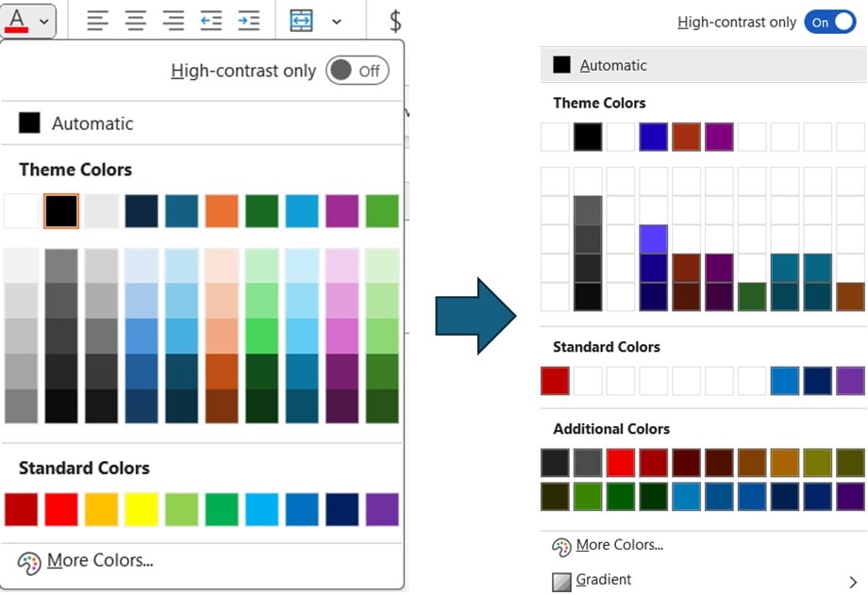The height and width of the screenshot is (595, 868).
Task: Toggle High-contrast only in the right panel
Action: click(829, 22)
